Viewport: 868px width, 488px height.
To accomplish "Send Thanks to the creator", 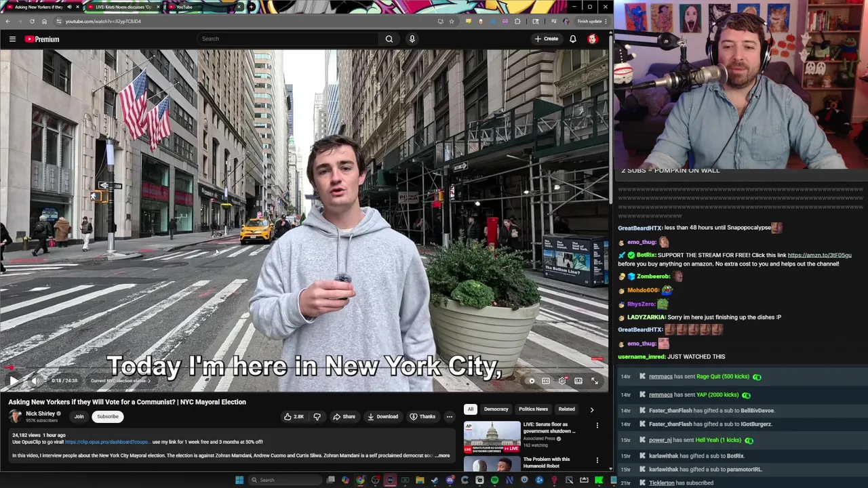I will [x=422, y=416].
